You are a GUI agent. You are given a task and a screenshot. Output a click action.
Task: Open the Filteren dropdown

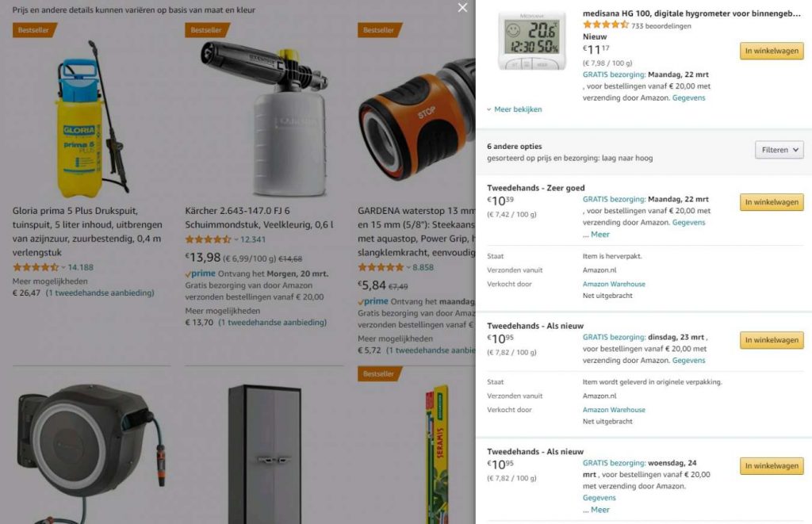point(779,150)
